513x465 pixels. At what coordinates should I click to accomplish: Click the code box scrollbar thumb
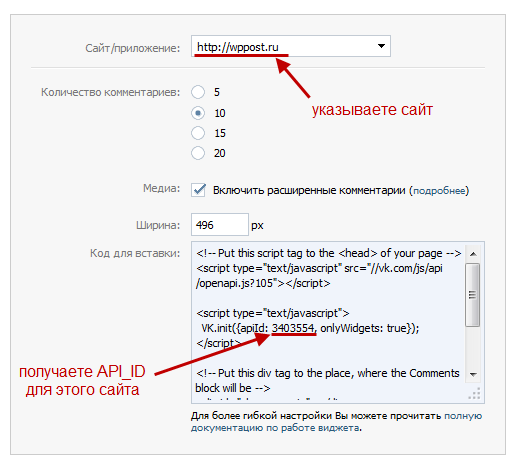pyautogui.click(x=472, y=295)
